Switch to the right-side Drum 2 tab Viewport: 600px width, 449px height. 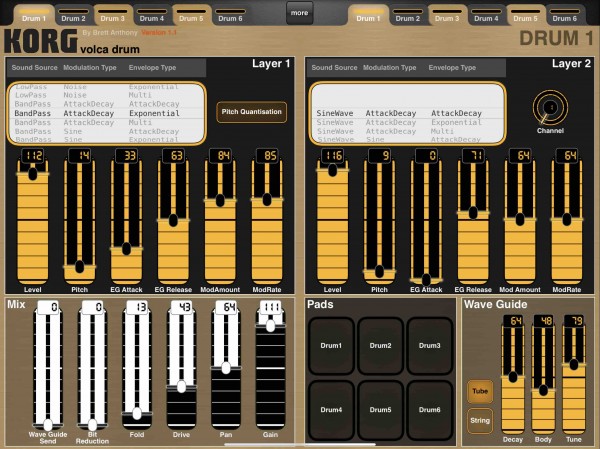click(x=408, y=15)
